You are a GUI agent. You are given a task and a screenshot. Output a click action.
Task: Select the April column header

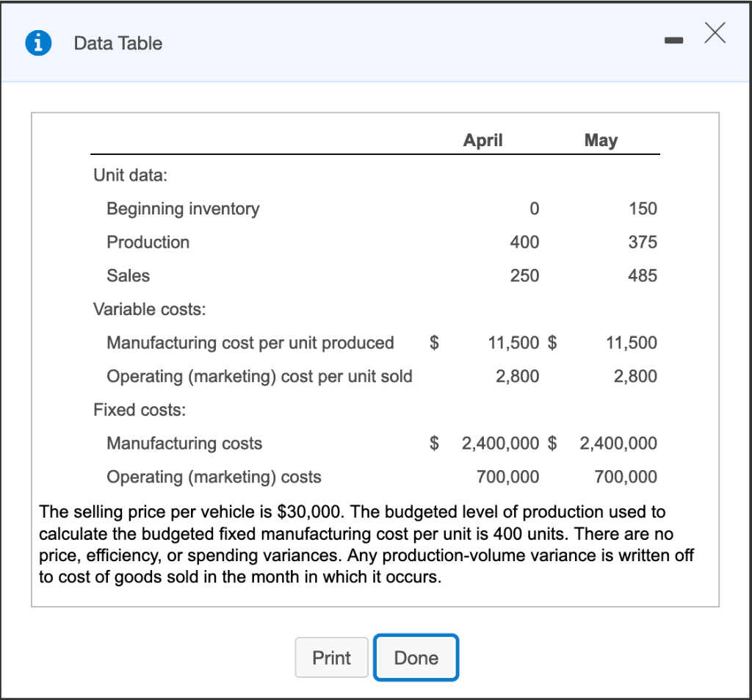pyautogui.click(x=482, y=140)
